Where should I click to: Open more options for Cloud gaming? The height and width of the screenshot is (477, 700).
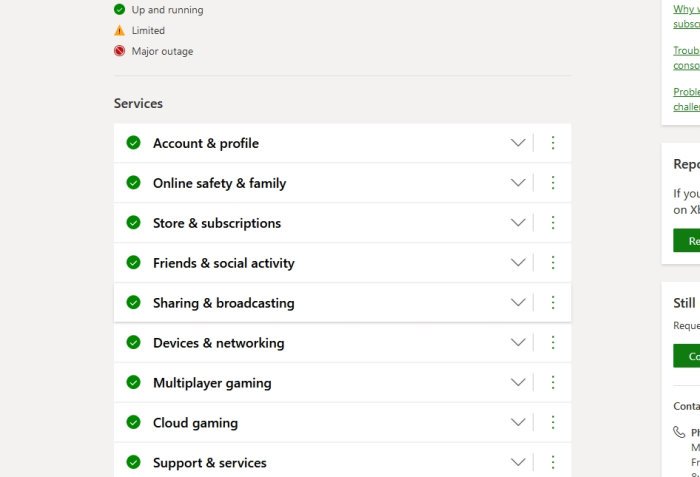pyautogui.click(x=553, y=423)
